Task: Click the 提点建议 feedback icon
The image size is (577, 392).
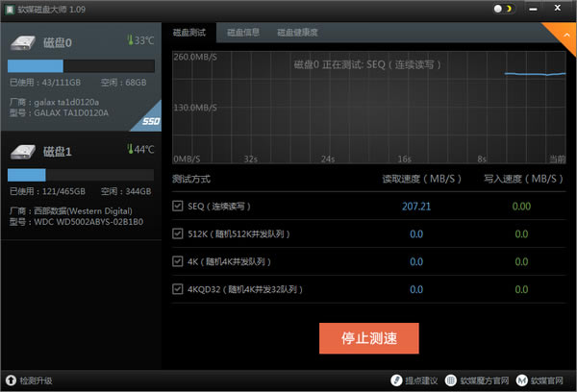Action: 396,380
